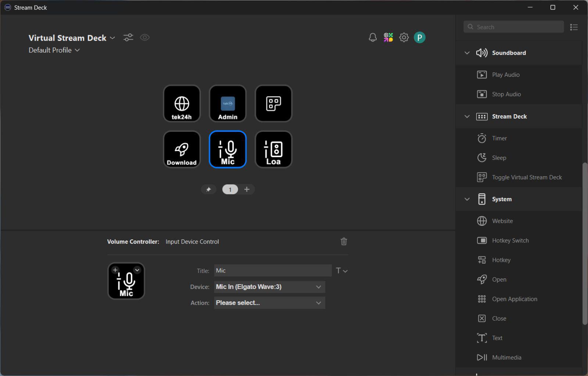Open the Device dropdown showing Elgato Wave:3
Viewport: 588px width, 376px height.
pos(269,287)
